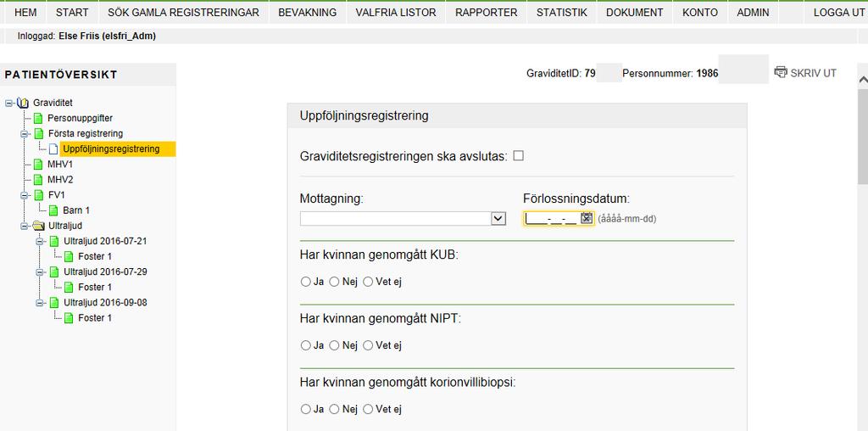Screen dimensions: 868x431
Task: Open the HEM menu item
Action: 25,12
